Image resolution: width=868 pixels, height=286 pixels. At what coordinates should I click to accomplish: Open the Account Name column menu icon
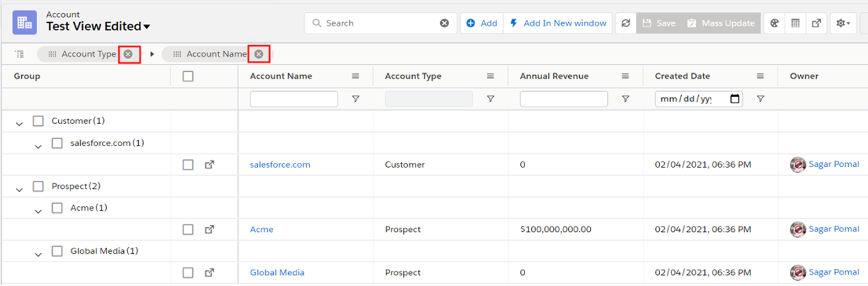point(355,77)
